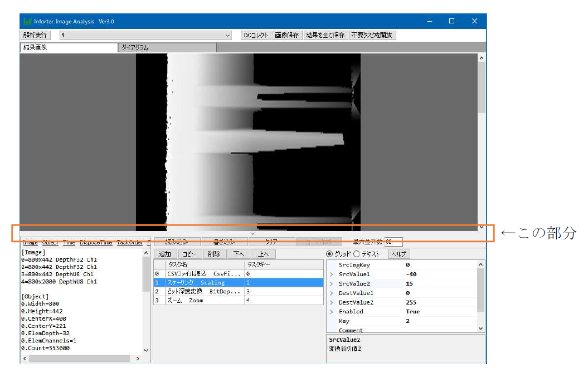The image size is (588, 373).
Task: Select the Comment property row
Action: (402, 330)
